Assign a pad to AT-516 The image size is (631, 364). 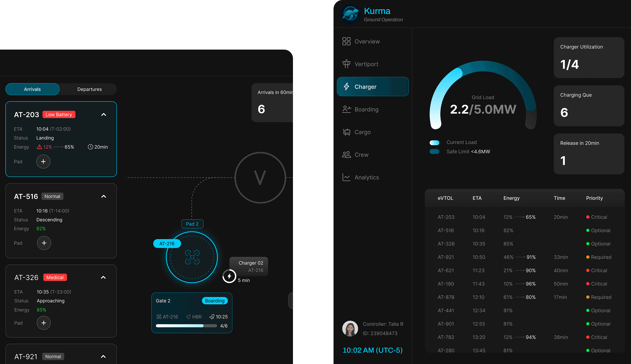point(44,243)
